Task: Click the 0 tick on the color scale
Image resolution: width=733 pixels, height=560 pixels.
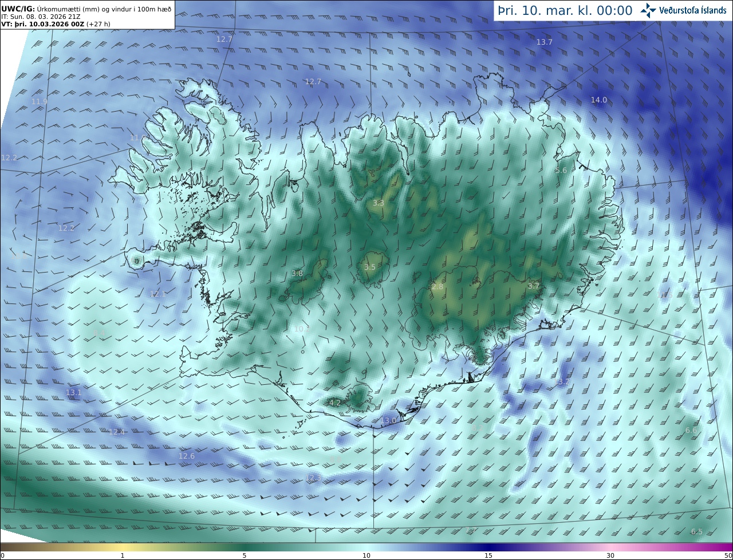Action: (2, 555)
